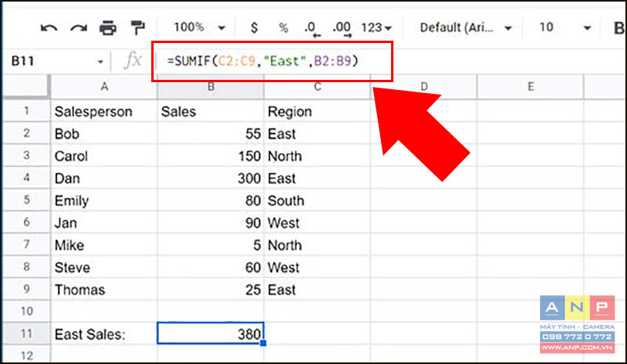Viewport: 627px width, 364px height.
Task: Click the Sales header cell
Action: coord(210,111)
